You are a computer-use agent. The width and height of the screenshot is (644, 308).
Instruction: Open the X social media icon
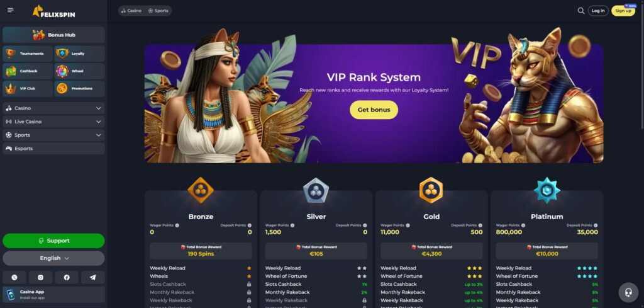click(14, 278)
